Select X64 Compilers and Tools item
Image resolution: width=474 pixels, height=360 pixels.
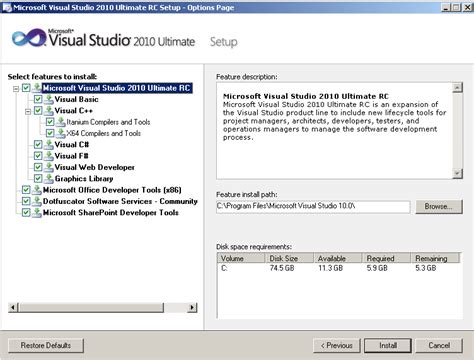104,133
